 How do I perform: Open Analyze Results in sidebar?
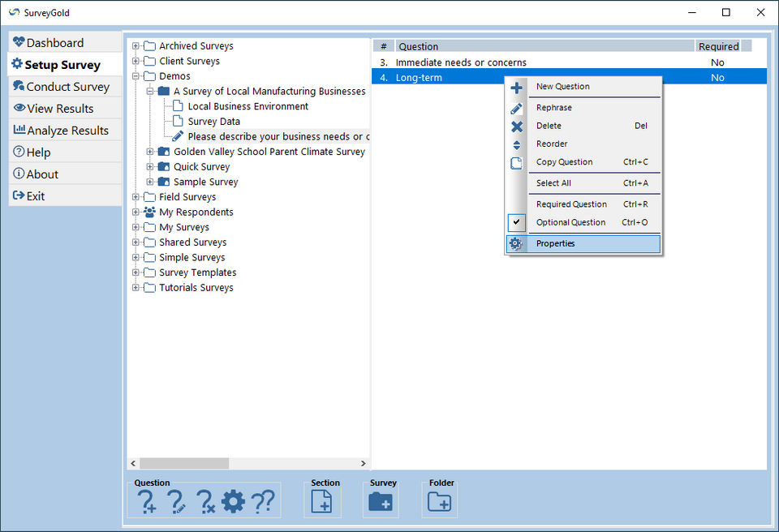(x=65, y=130)
